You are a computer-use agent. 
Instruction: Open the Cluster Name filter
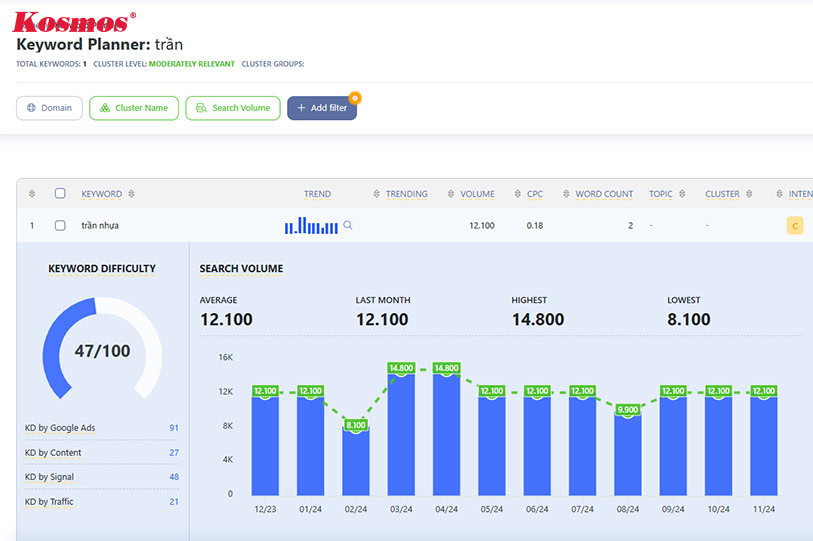(x=134, y=108)
